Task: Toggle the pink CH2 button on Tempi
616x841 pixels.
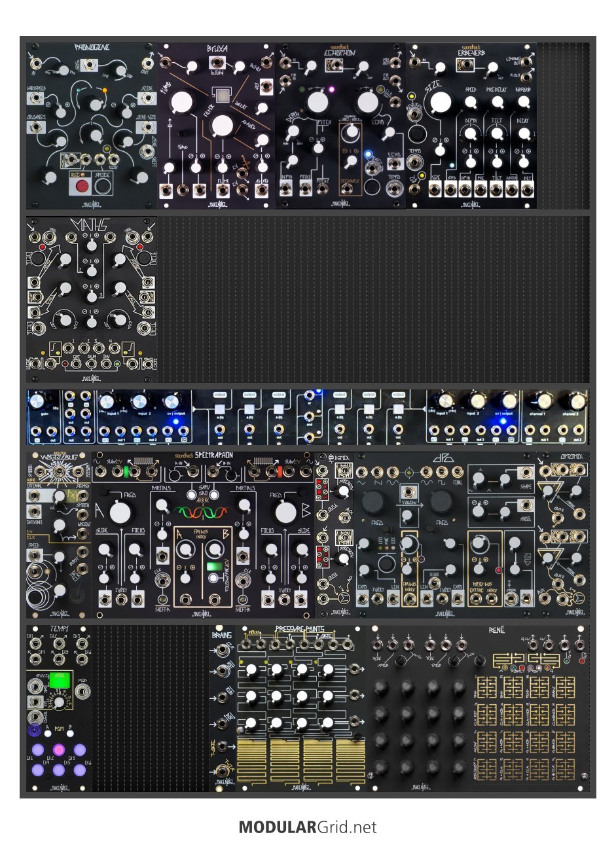Action: [x=59, y=750]
